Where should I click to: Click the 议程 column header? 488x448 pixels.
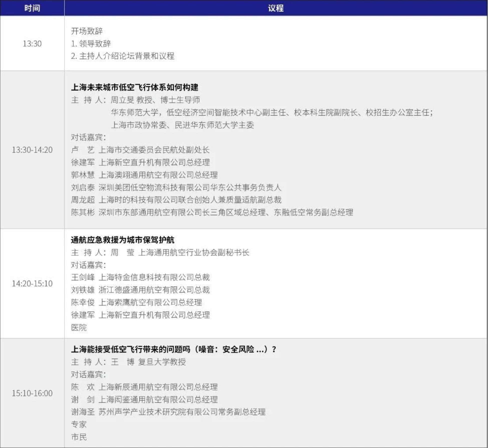pos(276,8)
